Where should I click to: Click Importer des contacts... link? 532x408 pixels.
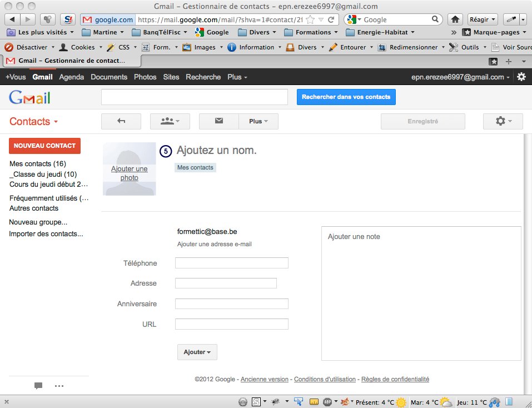[x=46, y=233]
